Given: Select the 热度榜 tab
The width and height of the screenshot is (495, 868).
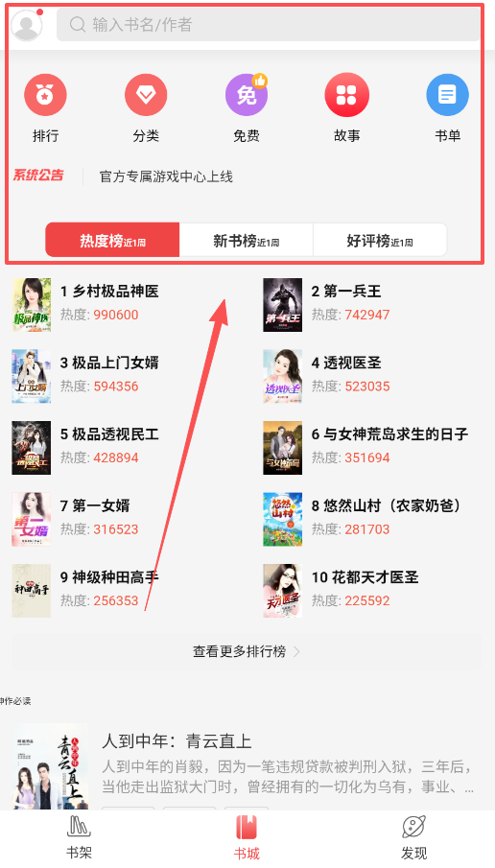Looking at the screenshot, I should tap(112, 240).
